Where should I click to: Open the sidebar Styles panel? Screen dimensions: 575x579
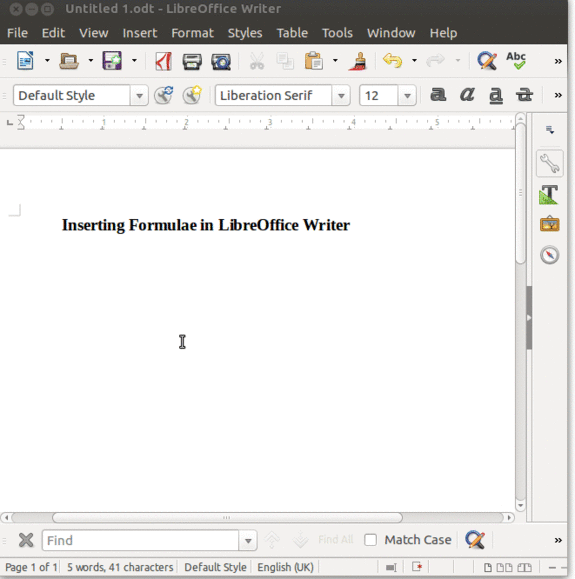pyautogui.click(x=549, y=195)
